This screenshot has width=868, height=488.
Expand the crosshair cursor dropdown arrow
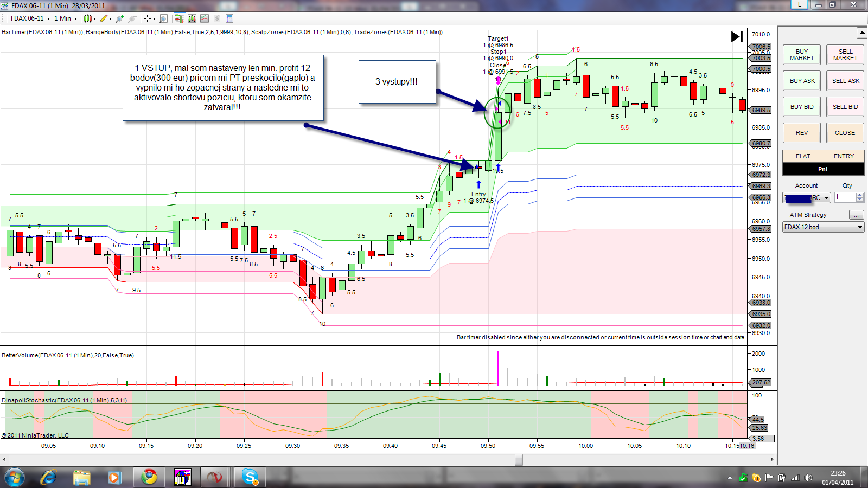pyautogui.click(x=154, y=18)
